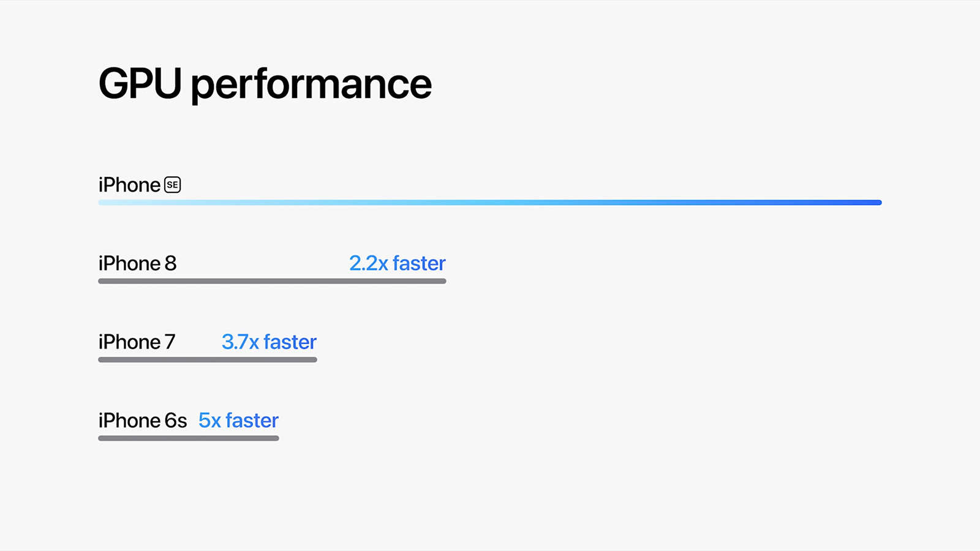Click the word "performance" in the title
Viewport: 980px width, 551px height.
[x=311, y=84]
